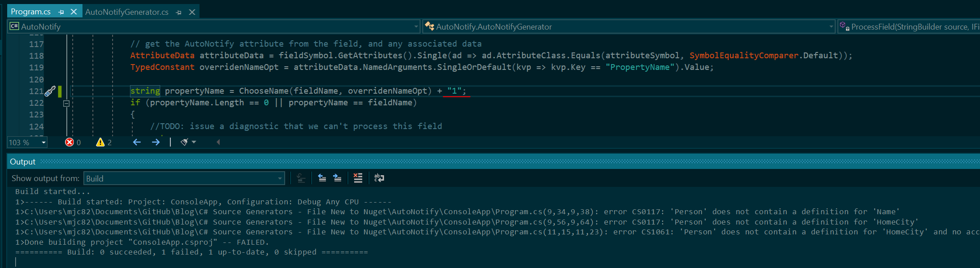Close the Program.cs tab
This screenshot has height=268, width=980.
click(74, 12)
